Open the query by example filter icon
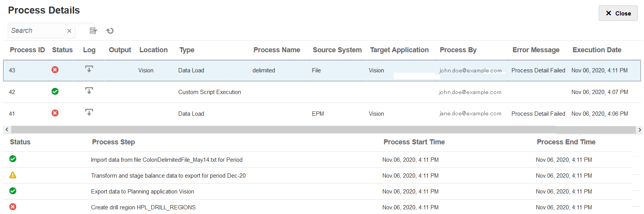 [93, 31]
